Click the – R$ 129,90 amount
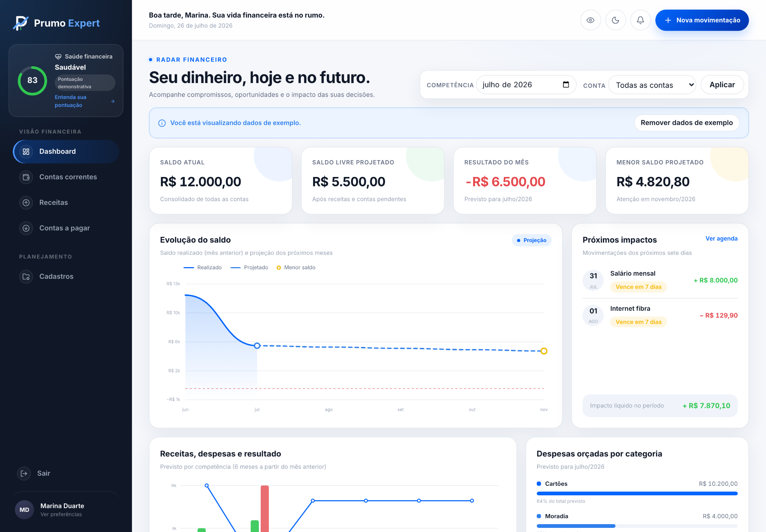 click(x=718, y=315)
